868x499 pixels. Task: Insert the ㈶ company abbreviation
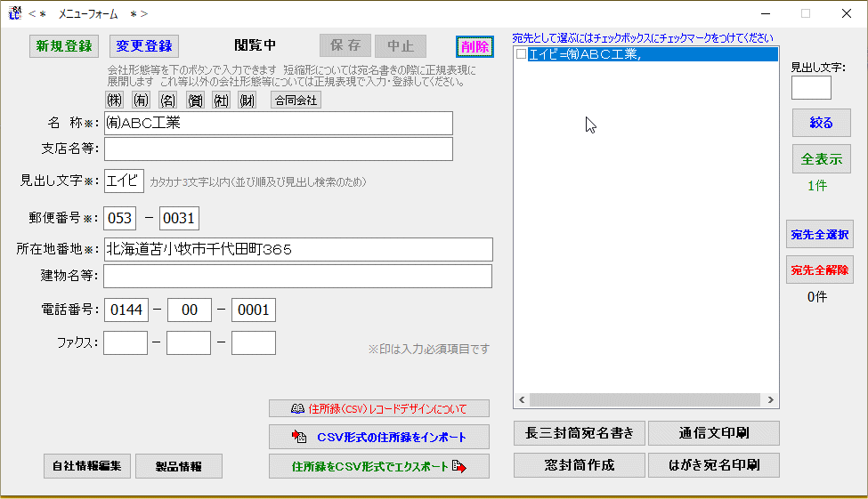pos(247,101)
